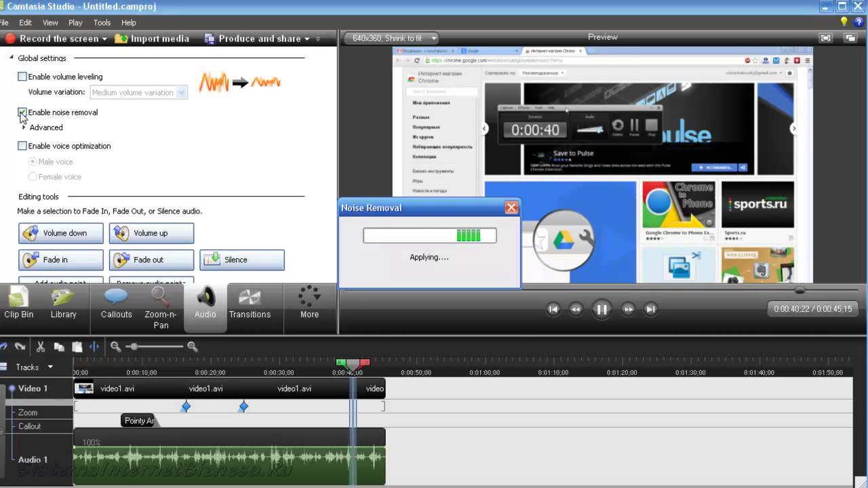Image resolution: width=868 pixels, height=488 pixels.
Task: Enable voice optimization checkbox
Action: click(x=22, y=146)
